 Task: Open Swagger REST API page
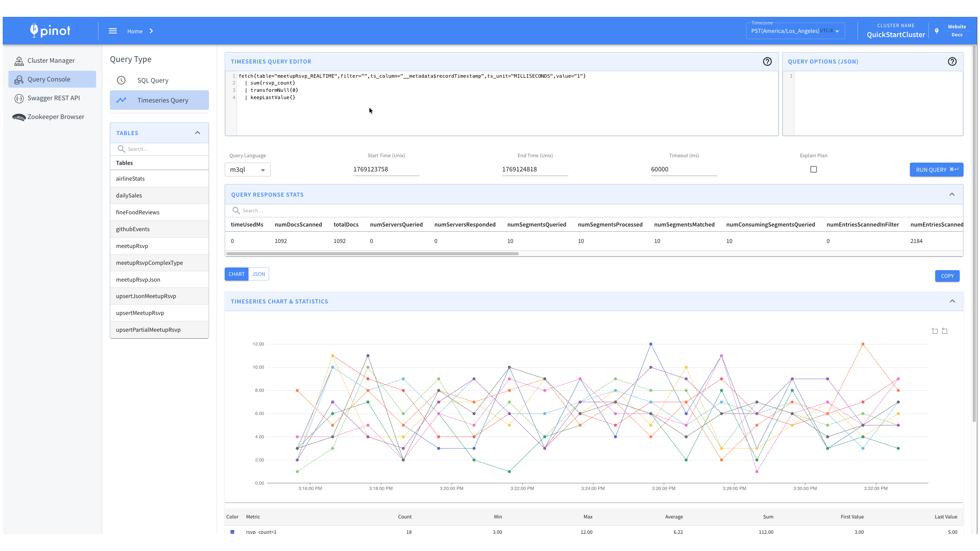click(54, 98)
